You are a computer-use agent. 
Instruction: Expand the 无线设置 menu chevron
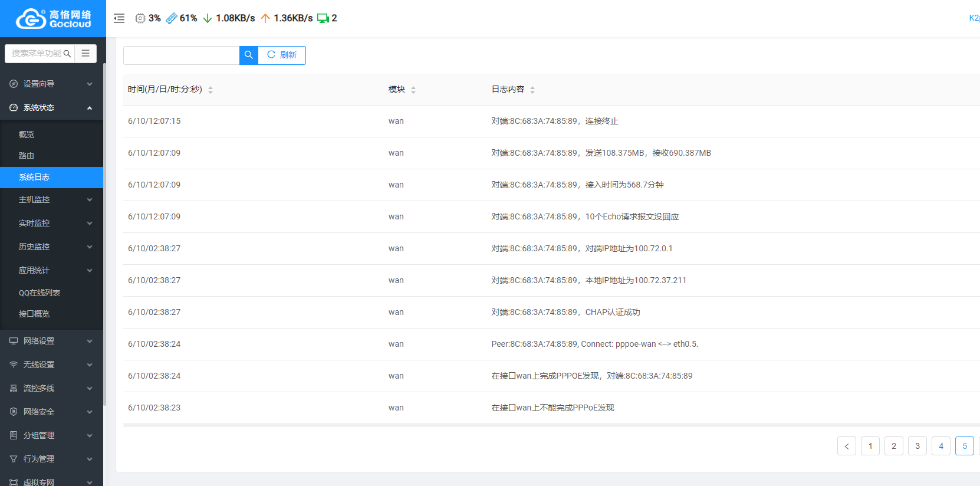tap(90, 364)
